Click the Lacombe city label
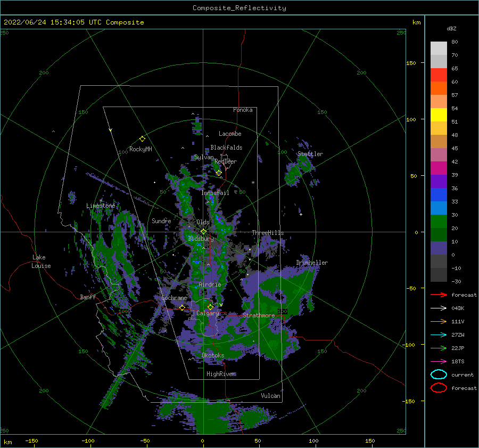This screenshot has width=479, height=448. pos(230,134)
